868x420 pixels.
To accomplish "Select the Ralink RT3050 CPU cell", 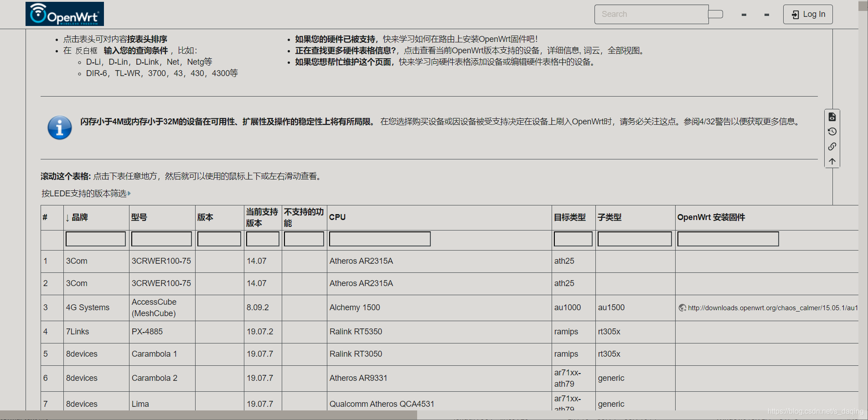I will tap(439, 354).
